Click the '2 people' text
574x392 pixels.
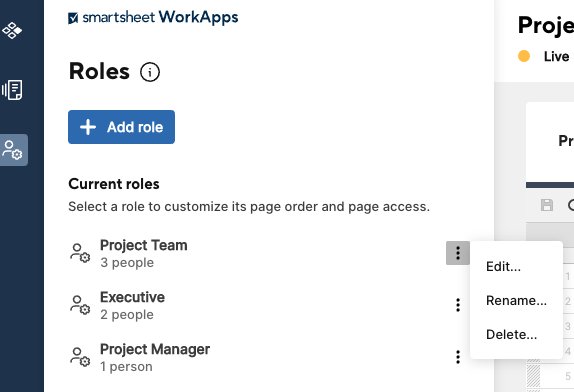tap(127, 314)
